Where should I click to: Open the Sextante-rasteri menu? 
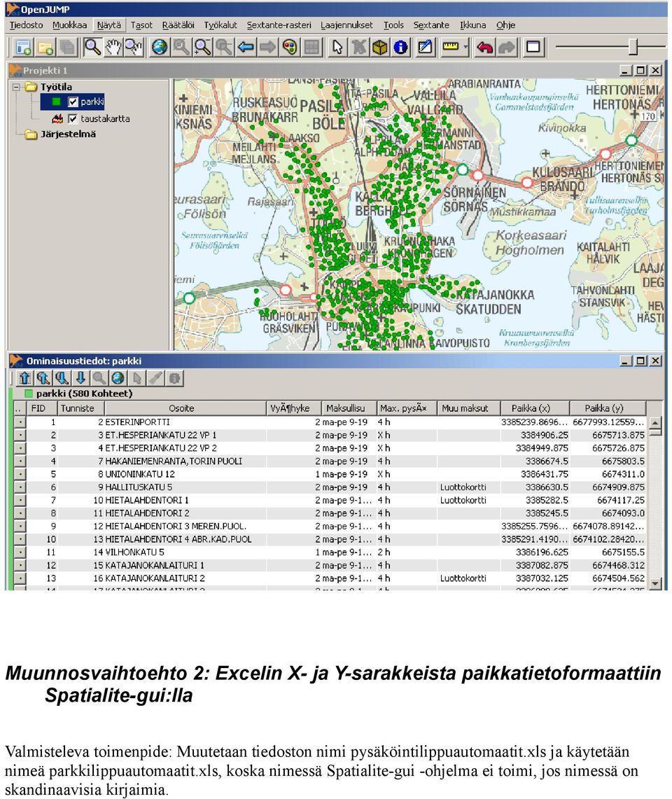click(x=279, y=25)
